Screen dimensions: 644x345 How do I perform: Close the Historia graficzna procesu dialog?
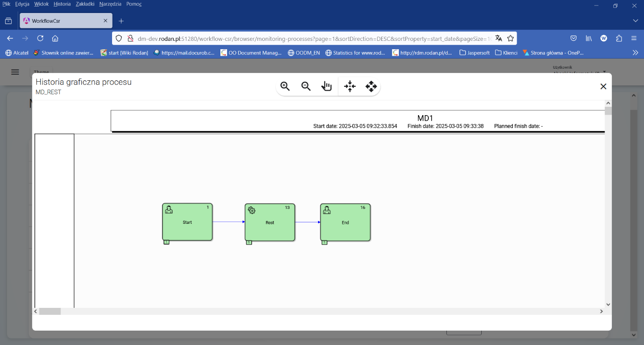pos(603,86)
